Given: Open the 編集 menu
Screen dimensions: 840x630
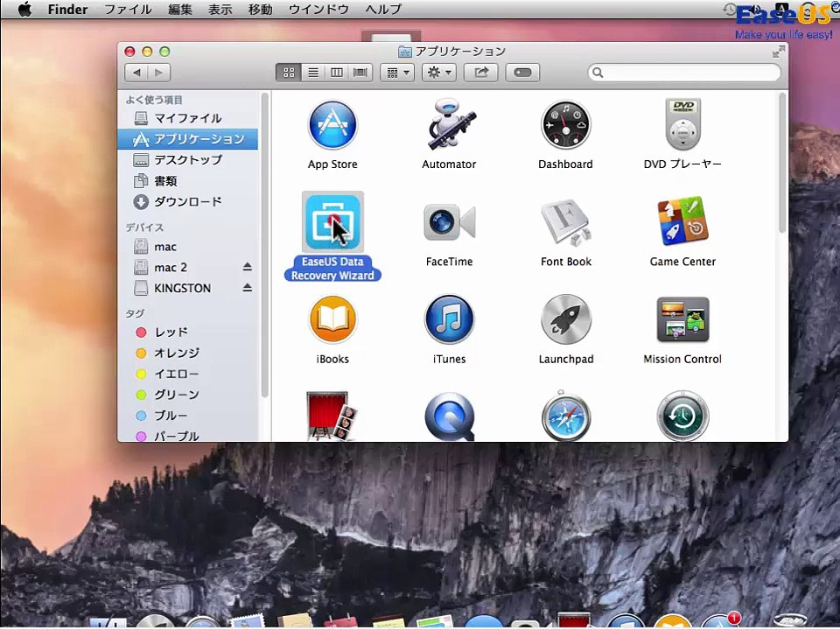Looking at the screenshot, I should 180,9.
